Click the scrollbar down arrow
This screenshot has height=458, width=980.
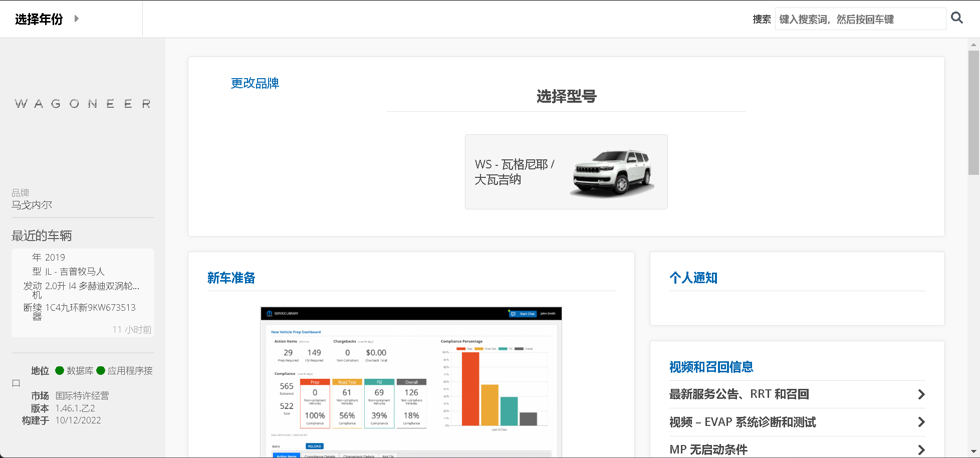(973, 451)
